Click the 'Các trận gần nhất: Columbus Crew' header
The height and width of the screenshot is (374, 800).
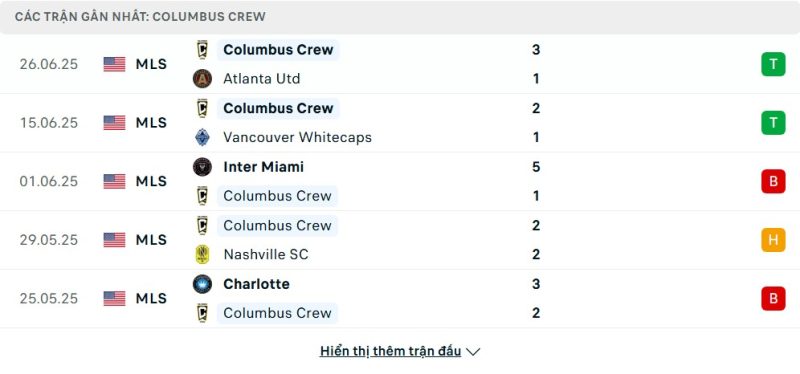pyautogui.click(x=140, y=16)
